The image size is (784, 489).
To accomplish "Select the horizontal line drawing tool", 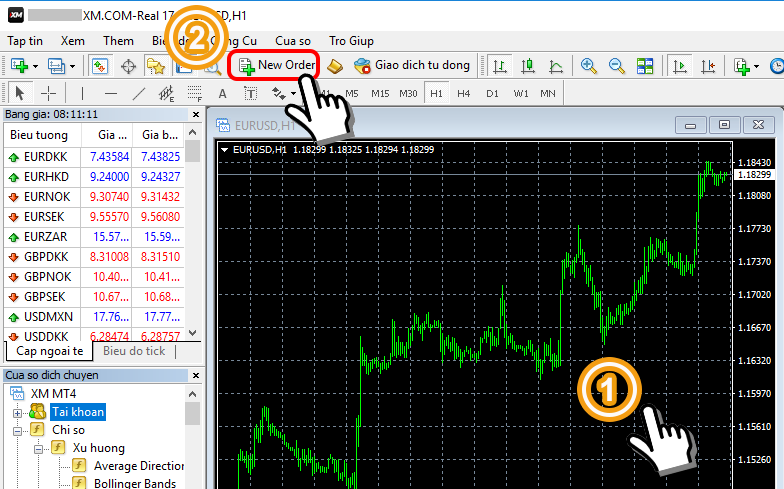I will pyautogui.click(x=111, y=93).
